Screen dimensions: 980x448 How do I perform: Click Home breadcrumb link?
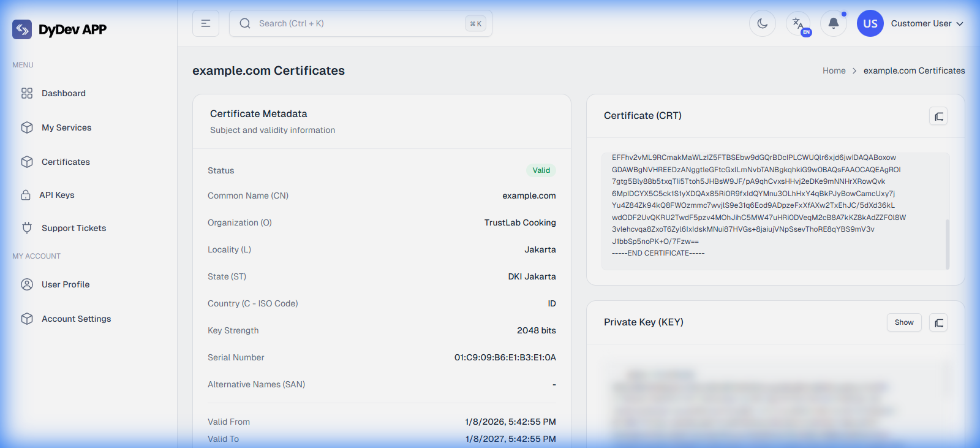click(834, 70)
